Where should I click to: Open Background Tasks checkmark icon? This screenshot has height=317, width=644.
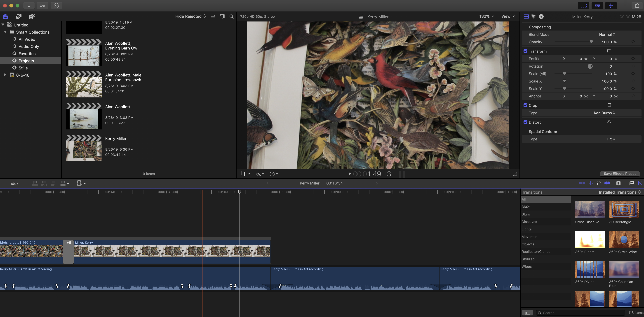pyautogui.click(x=56, y=5)
